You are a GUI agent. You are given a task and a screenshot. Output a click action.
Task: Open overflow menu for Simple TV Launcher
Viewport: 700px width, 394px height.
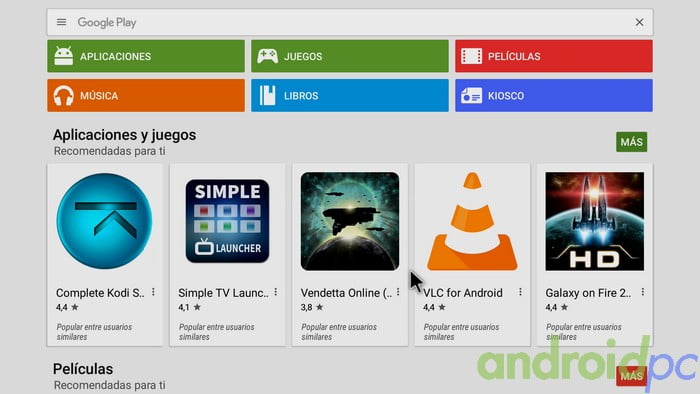(275, 292)
